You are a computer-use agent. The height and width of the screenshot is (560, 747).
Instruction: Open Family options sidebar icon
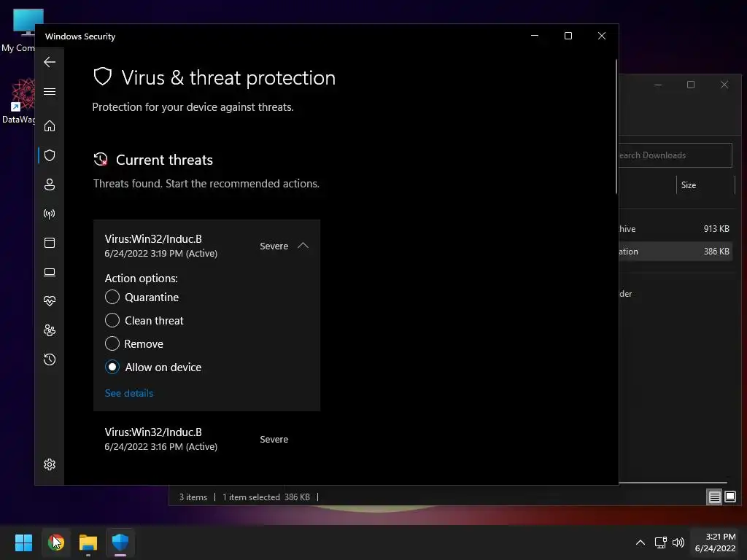point(50,330)
